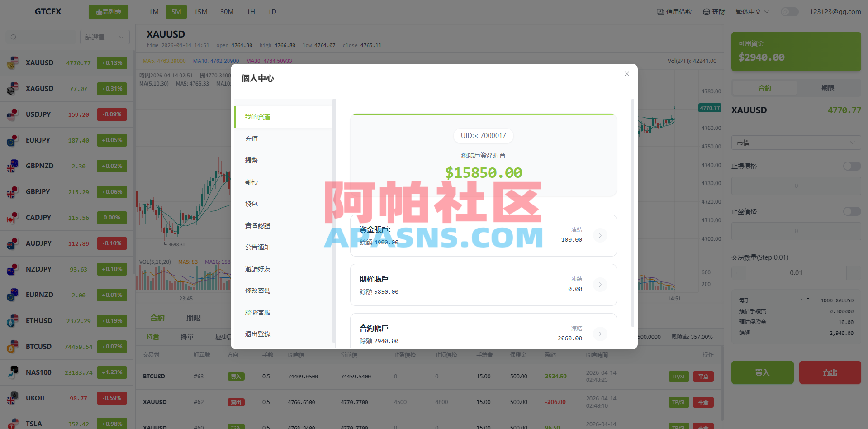Image resolution: width=868 pixels, height=429 pixels.
Task: Click the 信用借款 icon in the top bar
Action: click(x=660, y=12)
